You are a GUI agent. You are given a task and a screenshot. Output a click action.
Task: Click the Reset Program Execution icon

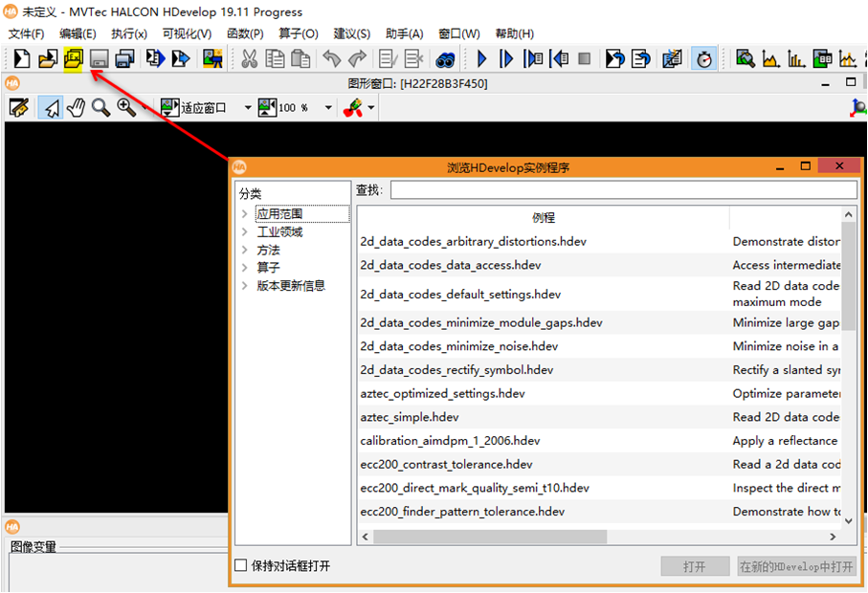[x=614, y=58]
